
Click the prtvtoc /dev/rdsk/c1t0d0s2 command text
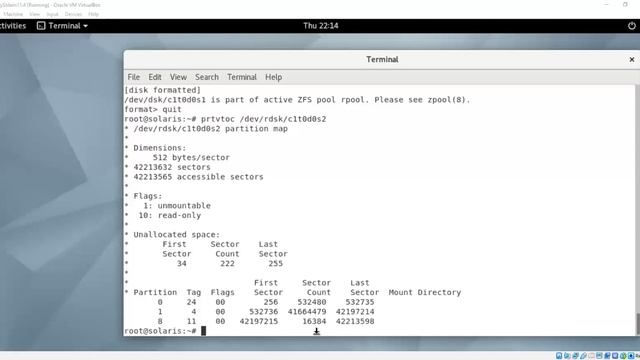(x=263, y=119)
